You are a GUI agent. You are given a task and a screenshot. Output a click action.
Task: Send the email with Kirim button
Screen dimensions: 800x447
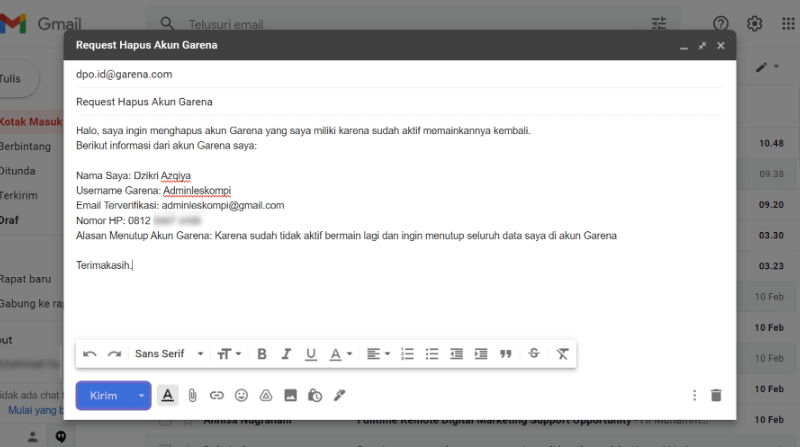click(104, 395)
